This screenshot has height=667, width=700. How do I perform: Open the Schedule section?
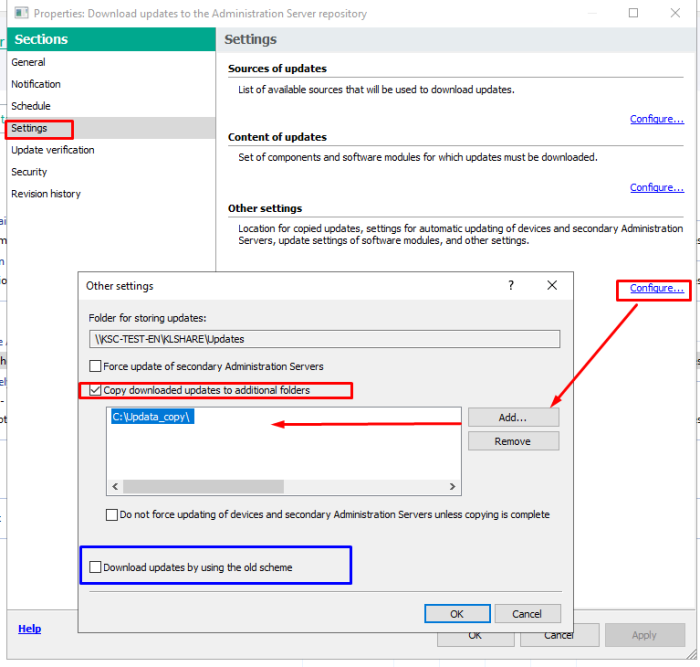point(31,106)
